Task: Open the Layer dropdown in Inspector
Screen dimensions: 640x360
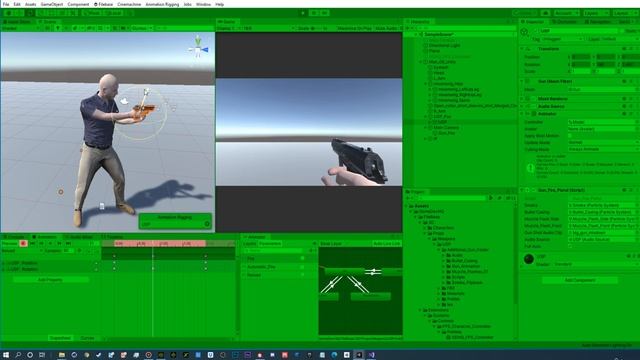Action: pyautogui.click(x=620, y=39)
